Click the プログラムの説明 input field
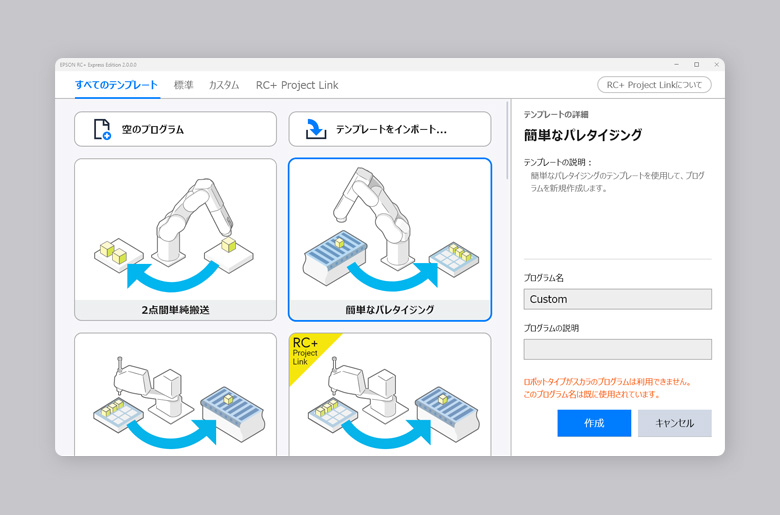 pyautogui.click(x=617, y=349)
